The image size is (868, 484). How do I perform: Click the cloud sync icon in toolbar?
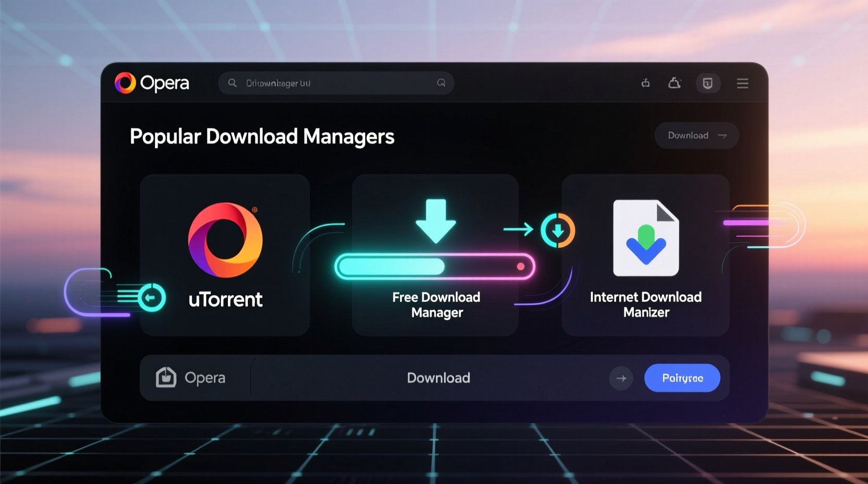click(674, 83)
